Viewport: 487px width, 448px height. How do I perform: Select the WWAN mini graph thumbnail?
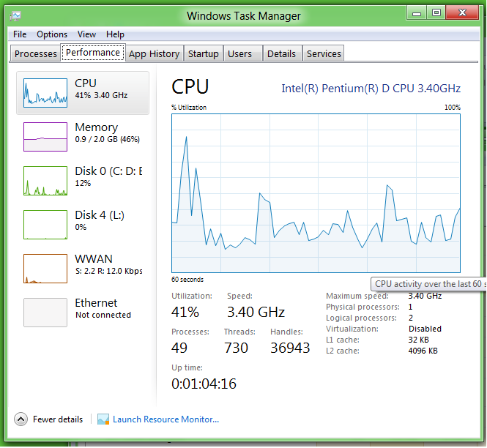click(45, 269)
